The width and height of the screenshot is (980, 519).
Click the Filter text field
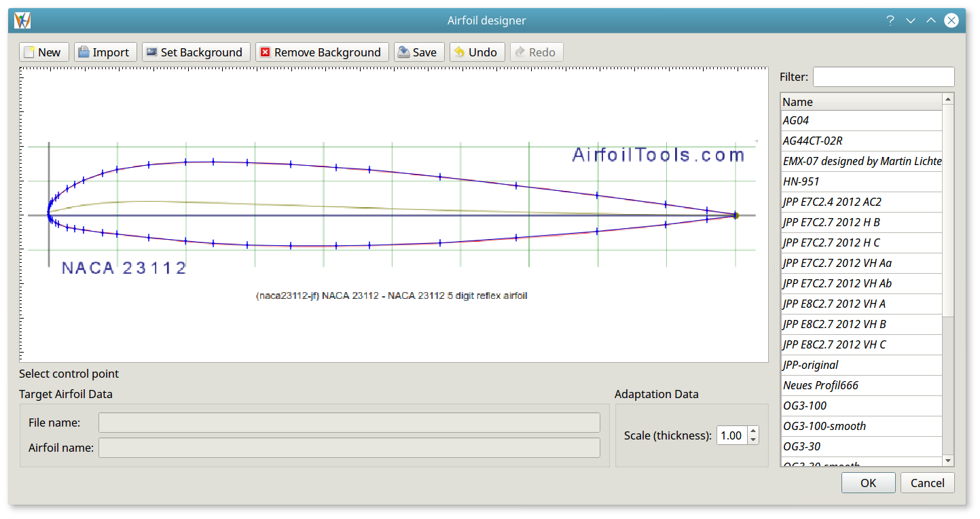[883, 77]
